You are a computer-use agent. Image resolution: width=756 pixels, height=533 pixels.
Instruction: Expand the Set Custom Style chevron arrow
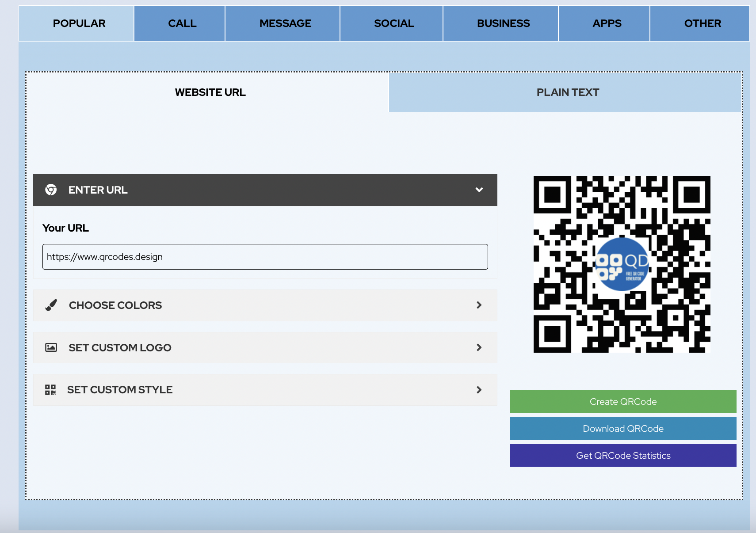tap(479, 390)
